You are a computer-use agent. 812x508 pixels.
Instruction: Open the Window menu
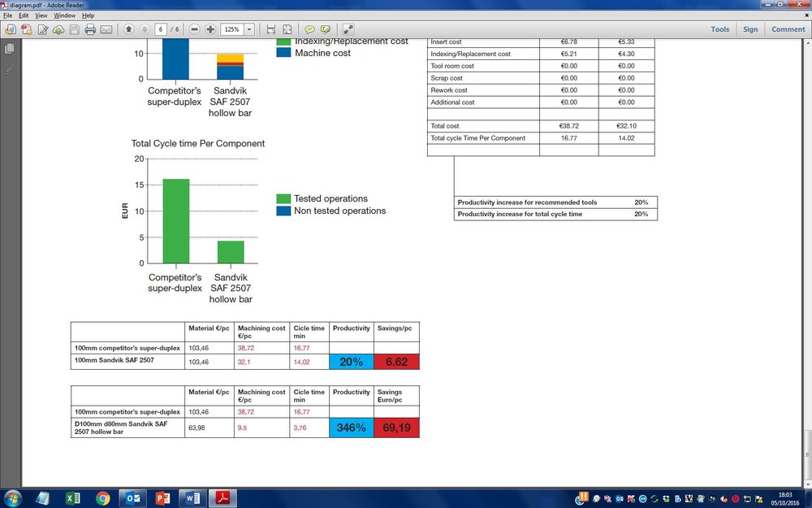(65, 15)
